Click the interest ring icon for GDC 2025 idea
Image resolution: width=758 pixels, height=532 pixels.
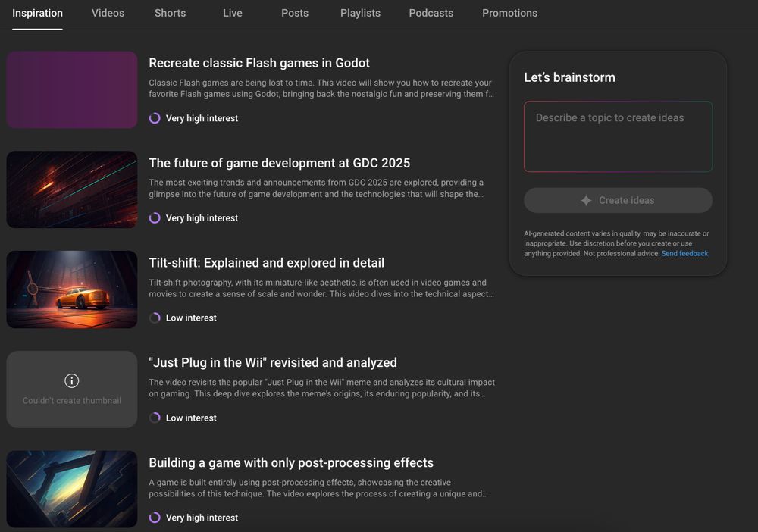point(155,218)
